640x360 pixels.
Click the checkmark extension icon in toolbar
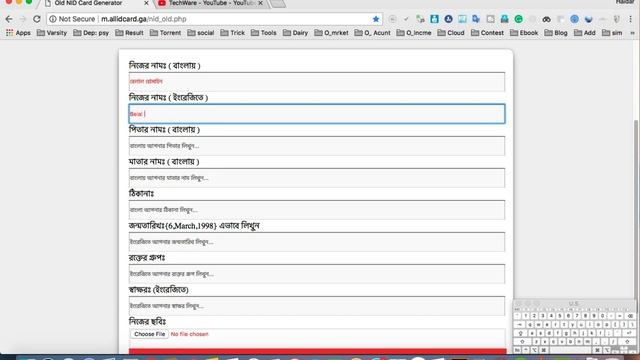click(x=406, y=19)
